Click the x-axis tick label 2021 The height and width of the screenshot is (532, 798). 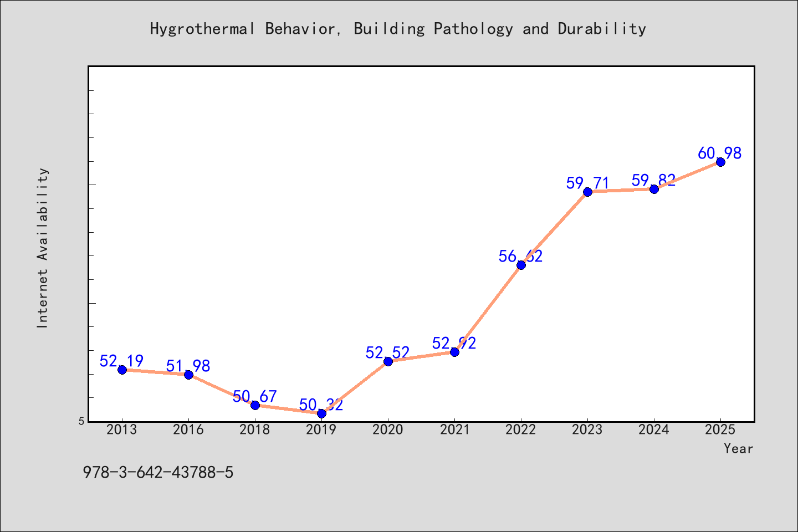click(454, 429)
